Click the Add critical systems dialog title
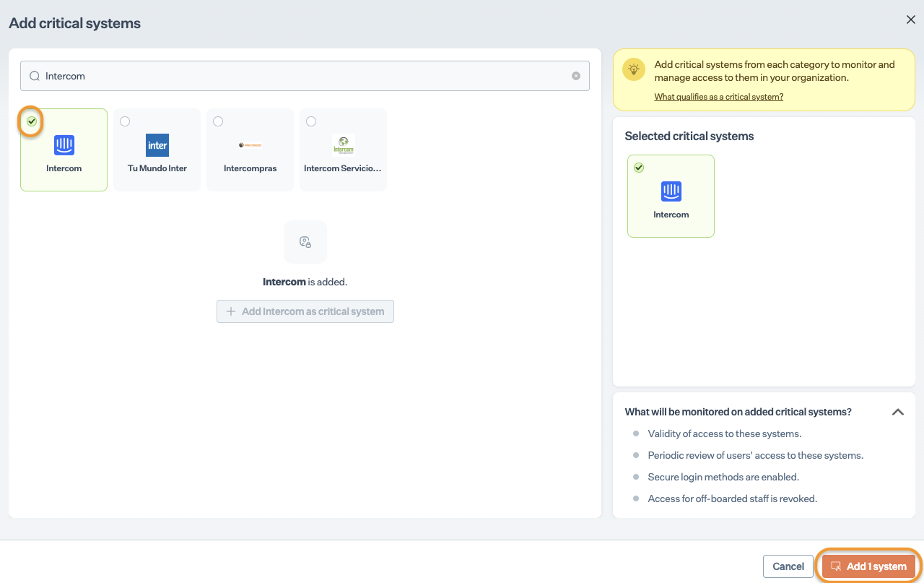Viewport: 924px width, 583px height. point(74,24)
